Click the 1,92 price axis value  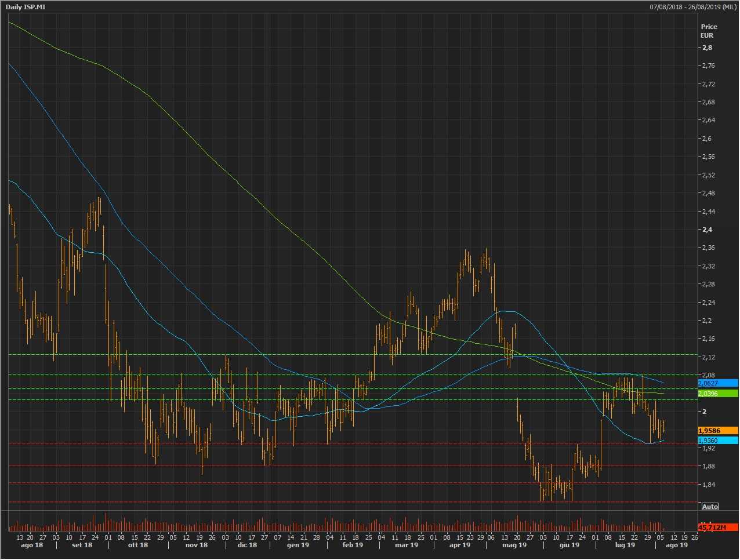(x=708, y=448)
